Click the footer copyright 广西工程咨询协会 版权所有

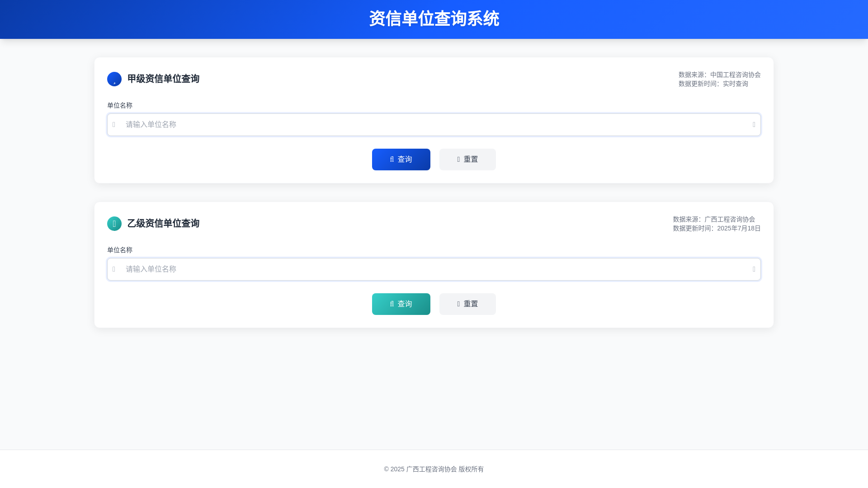pyautogui.click(x=434, y=469)
